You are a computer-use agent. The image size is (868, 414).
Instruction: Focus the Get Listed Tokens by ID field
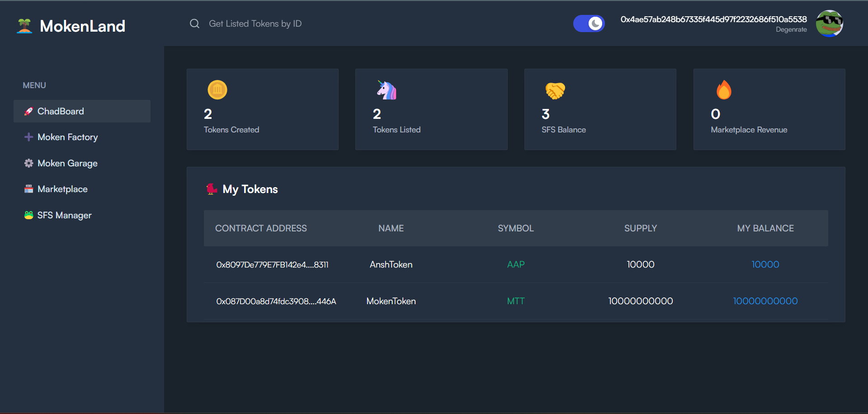(x=255, y=24)
